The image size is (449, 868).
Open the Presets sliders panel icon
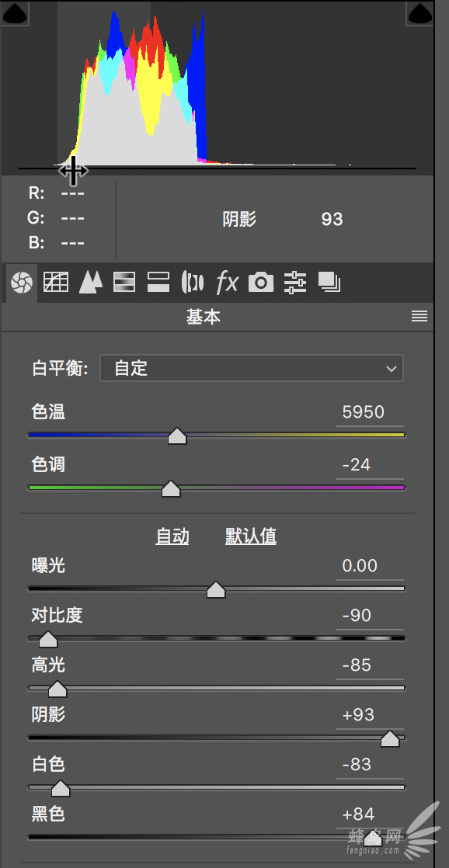click(x=295, y=283)
